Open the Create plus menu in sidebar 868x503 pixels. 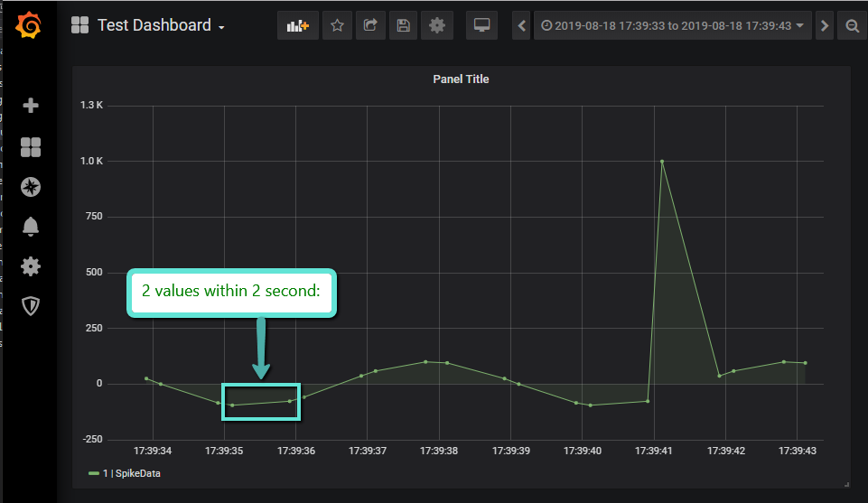pyautogui.click(x=31, y=106)
